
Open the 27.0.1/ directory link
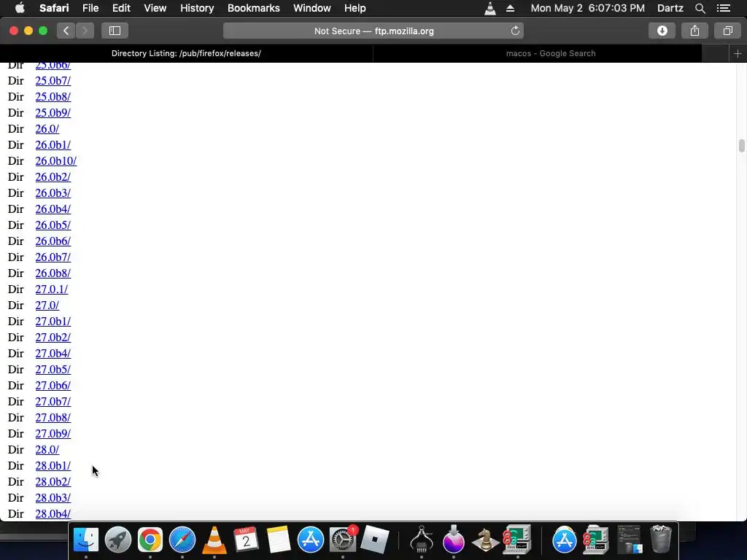[52, 289]
